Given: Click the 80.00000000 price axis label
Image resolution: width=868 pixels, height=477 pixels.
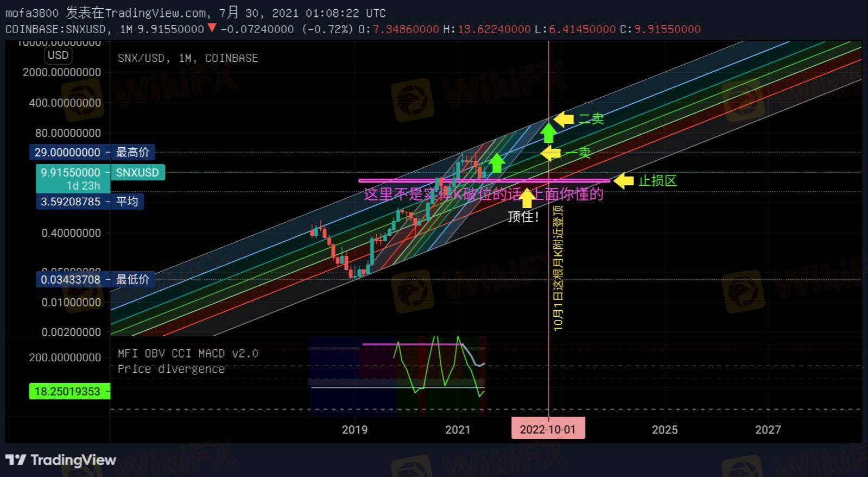Looking at the screenshot, I should point(68,133).
